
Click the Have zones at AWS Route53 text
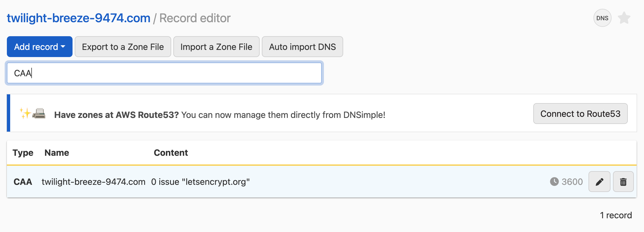click(116, 115)
